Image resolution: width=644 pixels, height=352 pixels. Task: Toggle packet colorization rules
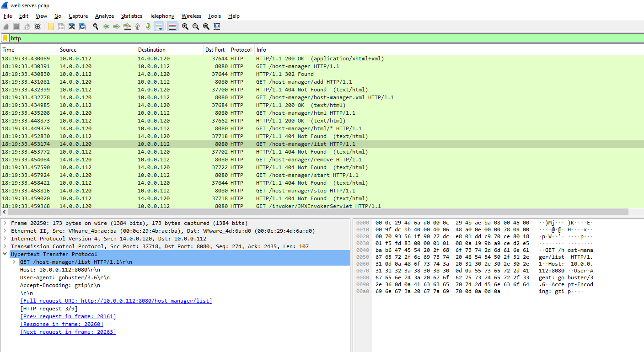coord(172,27)
